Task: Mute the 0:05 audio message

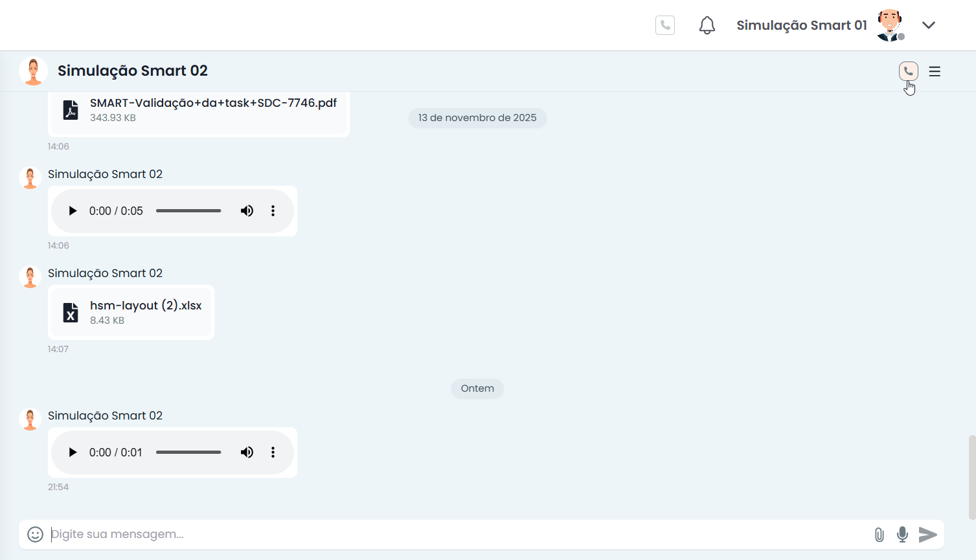Action: pos(247,211)
